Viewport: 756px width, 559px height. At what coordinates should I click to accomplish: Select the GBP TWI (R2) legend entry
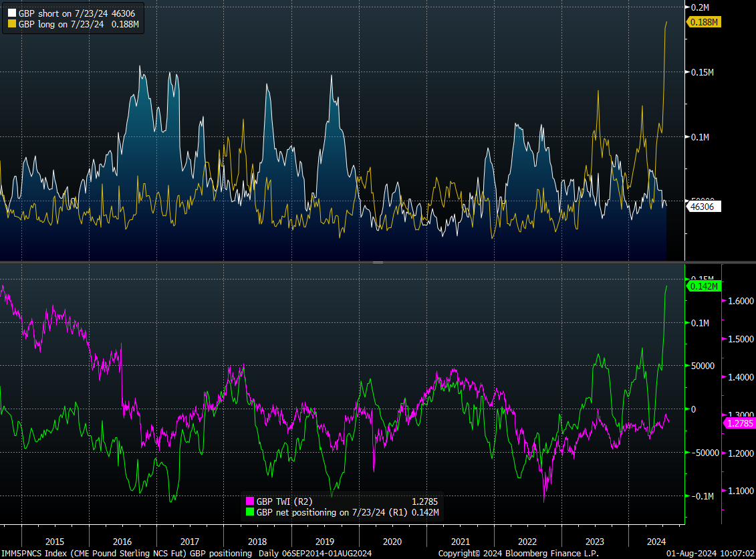coord(283,501)
